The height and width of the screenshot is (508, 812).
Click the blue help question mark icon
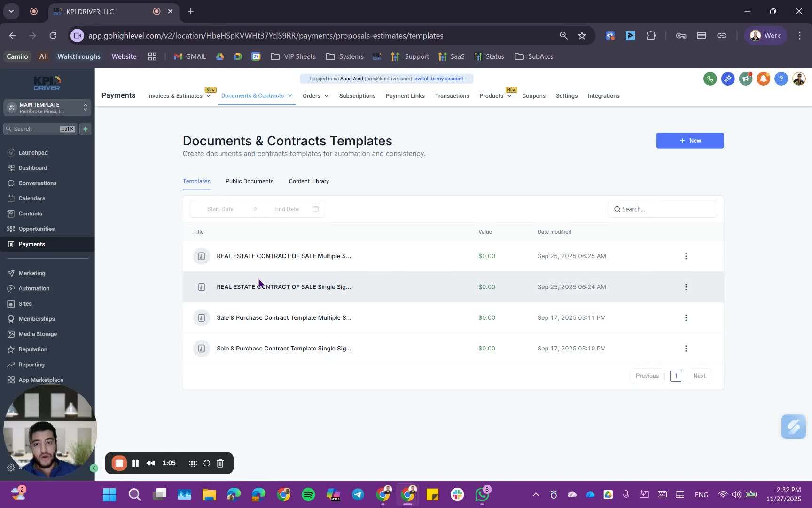pos(781,79)
